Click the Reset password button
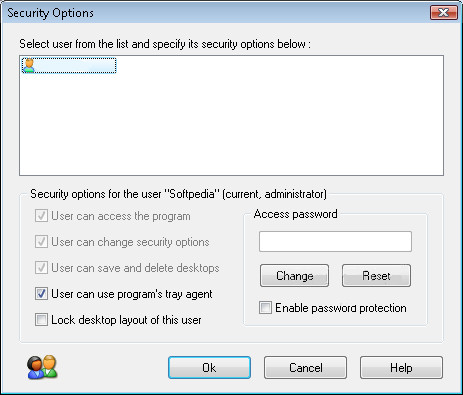463x395 pixels. point(376,276)
